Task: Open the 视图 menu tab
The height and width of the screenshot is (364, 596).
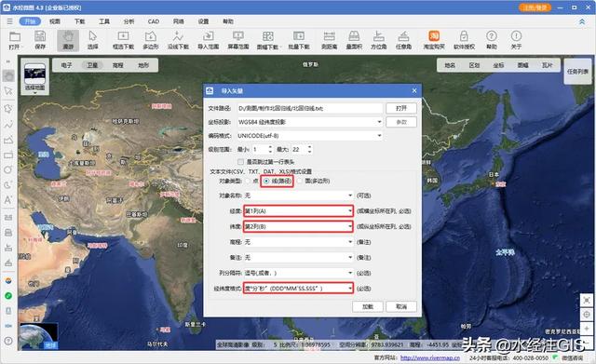Action: (x=55, y=21)
